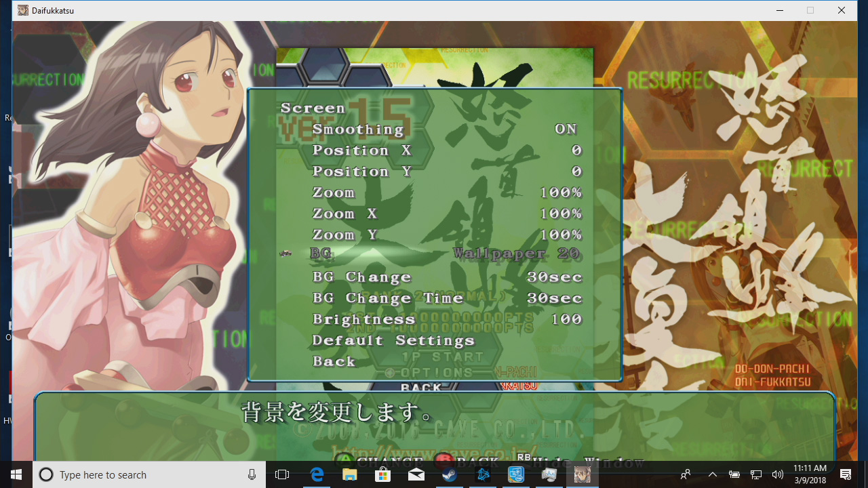Select the BG Change option
This screenshot has height=488, width=868.
tap(362, 277)
